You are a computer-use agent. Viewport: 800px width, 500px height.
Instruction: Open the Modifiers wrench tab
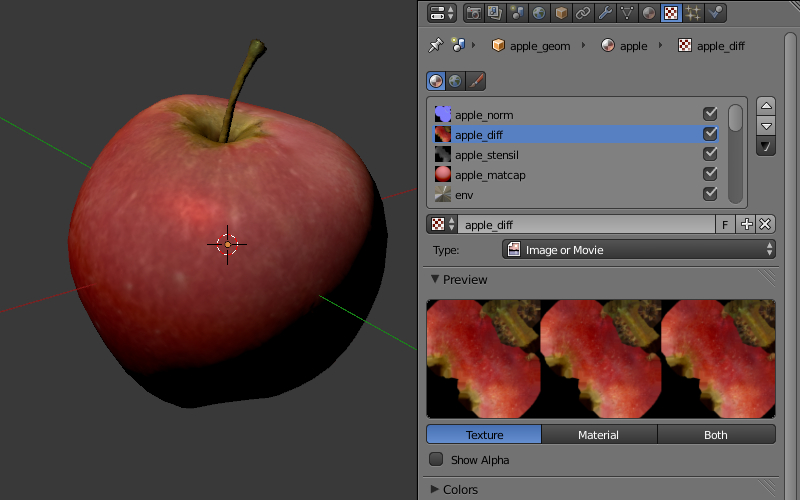click(x=605, y=13)
